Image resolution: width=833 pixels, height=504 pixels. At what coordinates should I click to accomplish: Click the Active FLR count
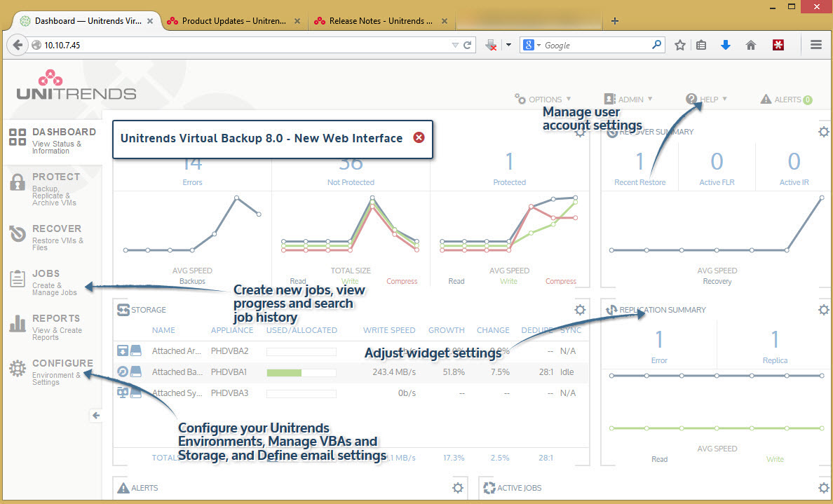717,161
